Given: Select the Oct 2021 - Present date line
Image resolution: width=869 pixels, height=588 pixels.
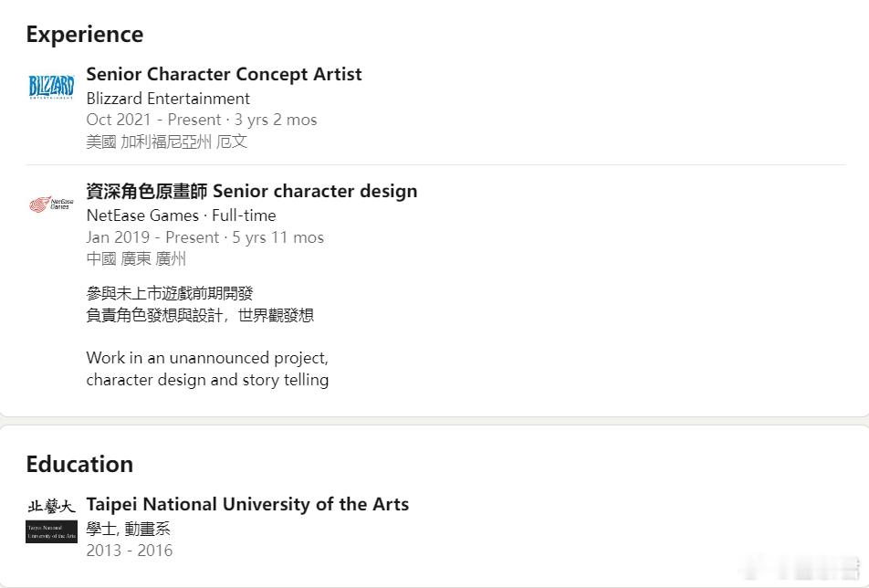Looking at the screenshot, I should [202, 120].
